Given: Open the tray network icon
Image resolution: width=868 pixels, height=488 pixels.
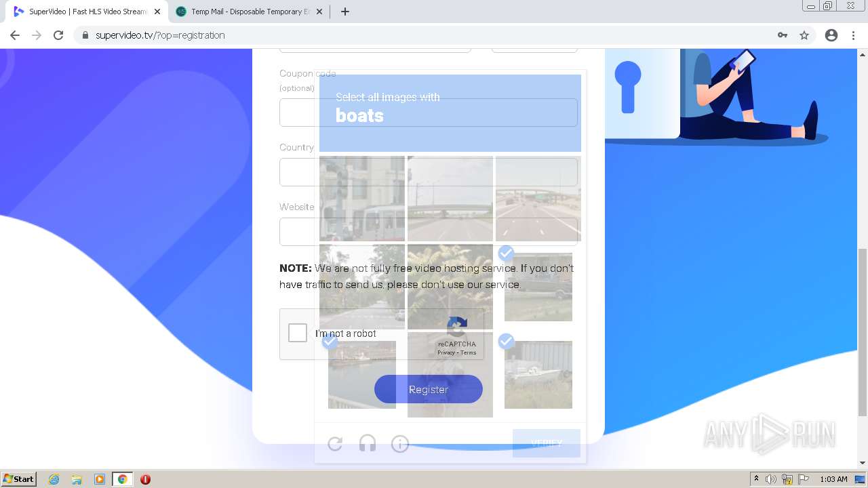Looking at the screenshot, I should click(x=787, y=479).
